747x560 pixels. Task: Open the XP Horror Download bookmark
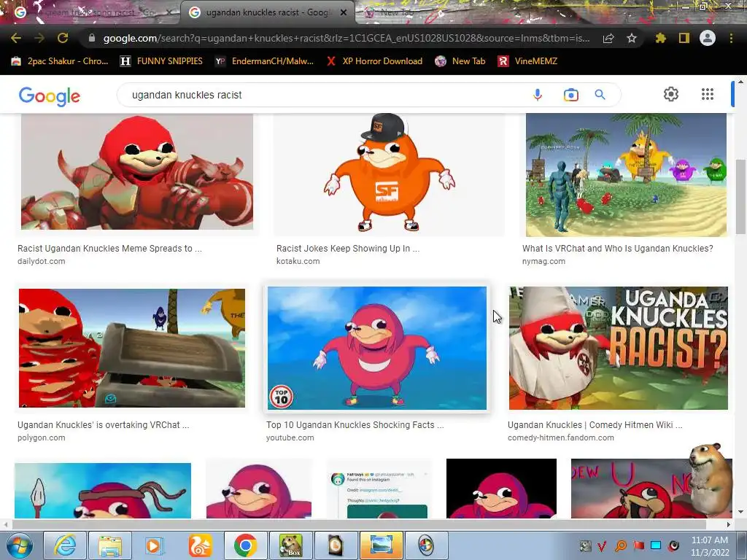374,61
